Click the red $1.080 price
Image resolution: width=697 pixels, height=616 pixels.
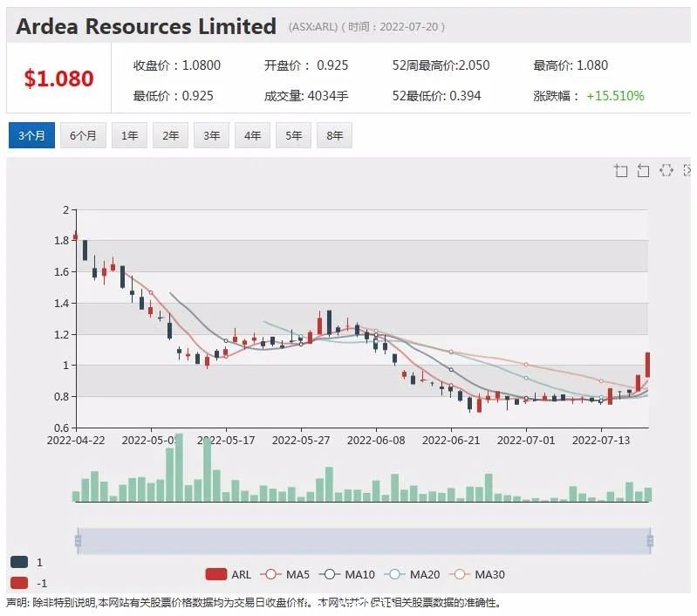58,79
